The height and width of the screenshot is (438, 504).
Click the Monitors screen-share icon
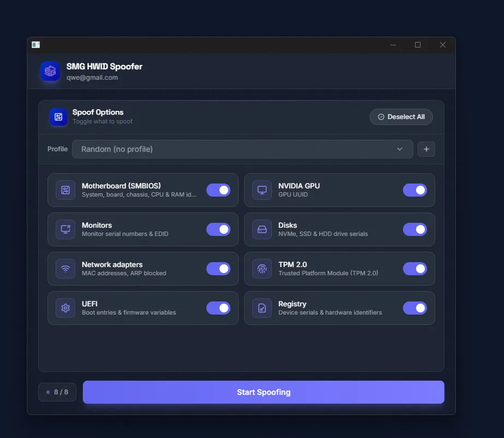(66, 229)
